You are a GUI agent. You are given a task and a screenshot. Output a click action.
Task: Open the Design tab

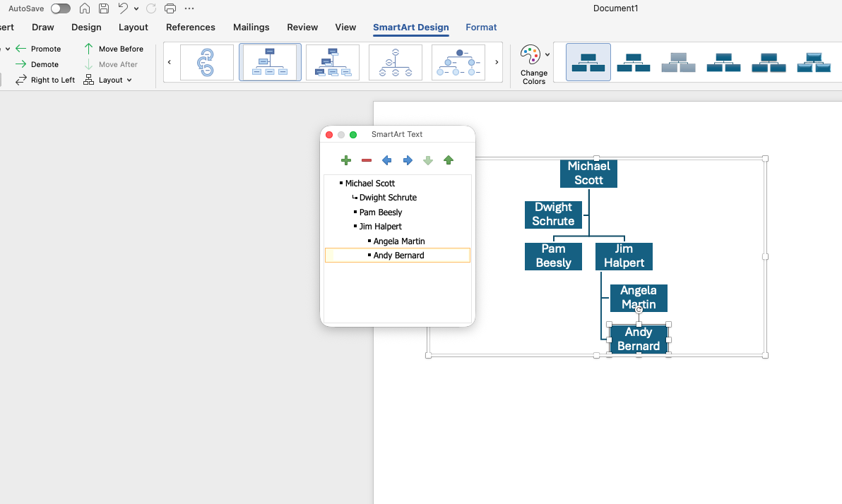pyautogui.click(x=86, y=28)
